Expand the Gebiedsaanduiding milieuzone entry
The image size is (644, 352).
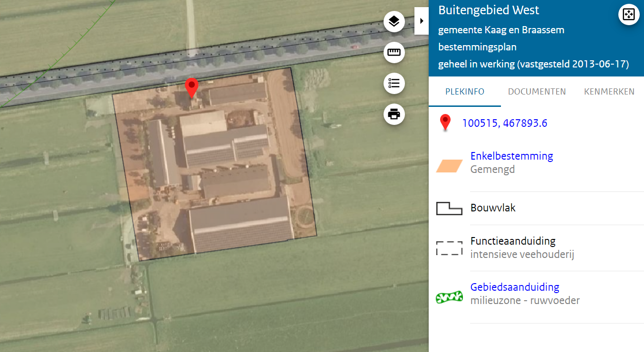coord(515,286)
